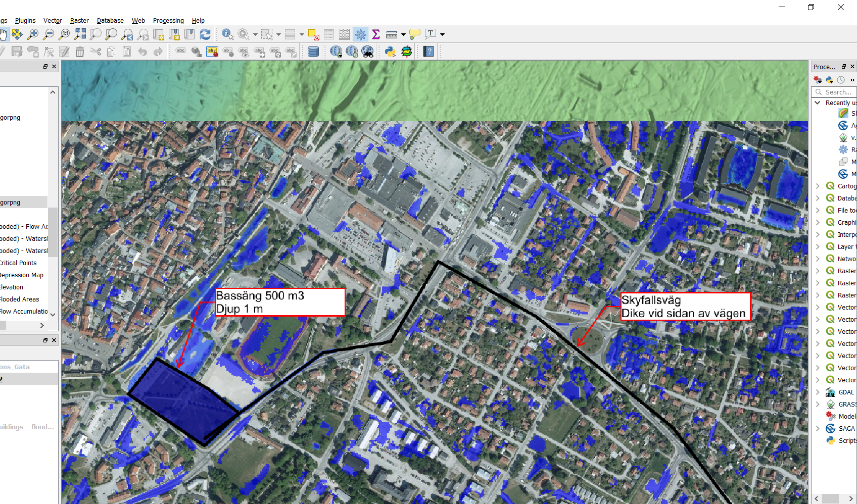Collapse the Recently used group
Screen dimensions: 857x504
coord(818,103)
